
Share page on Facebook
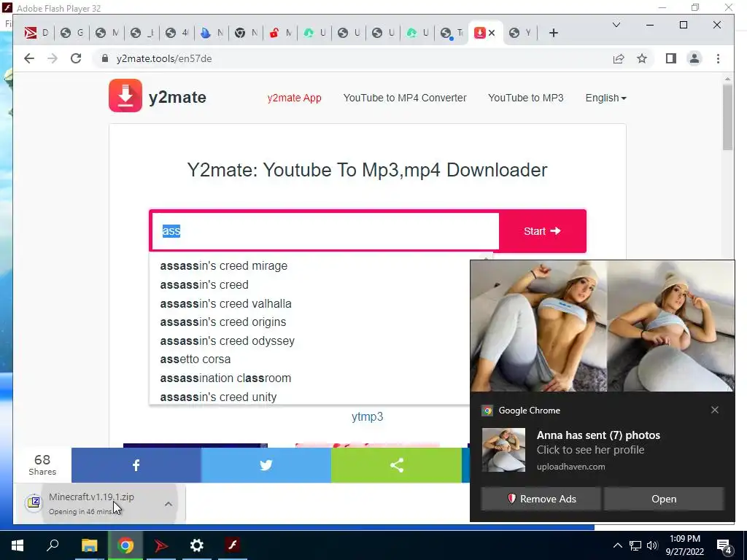(136, 465)
